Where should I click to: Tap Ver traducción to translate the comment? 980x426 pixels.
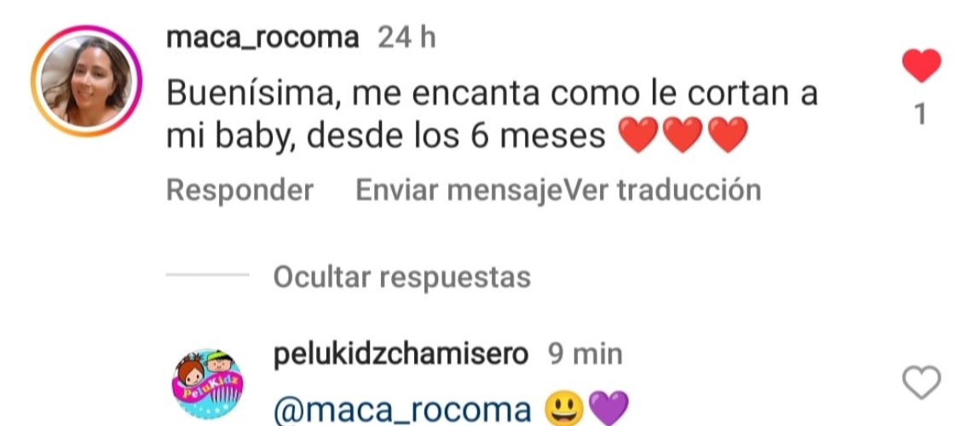[x=662, y=191]
